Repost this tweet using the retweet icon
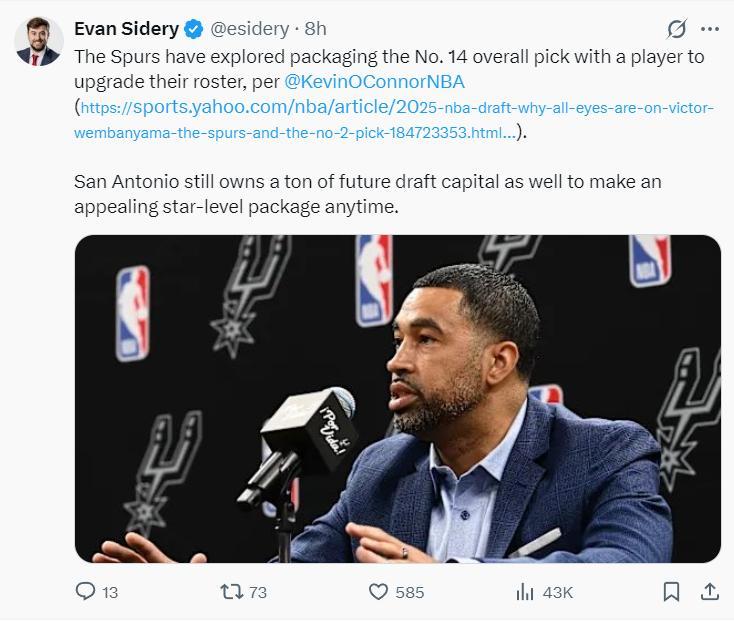Image resolution: width=734 pixels, height=621 pixels. click(x=231, y=592)
